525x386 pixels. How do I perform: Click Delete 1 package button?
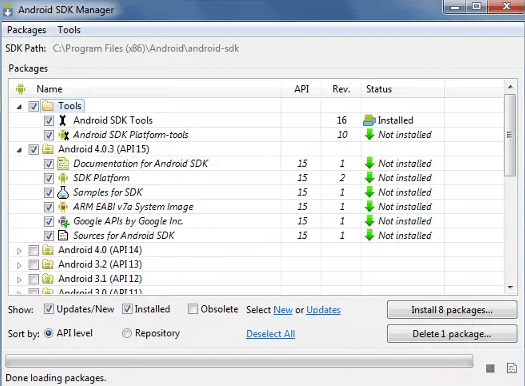[452, 334]
